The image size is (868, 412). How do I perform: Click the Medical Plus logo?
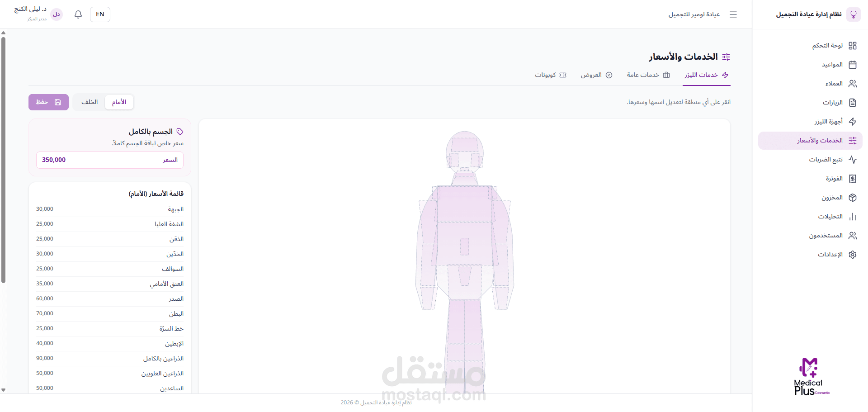811,377
